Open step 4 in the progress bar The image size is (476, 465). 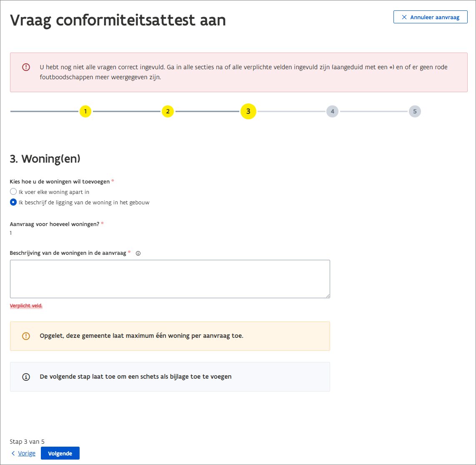[x=332, y=111]
